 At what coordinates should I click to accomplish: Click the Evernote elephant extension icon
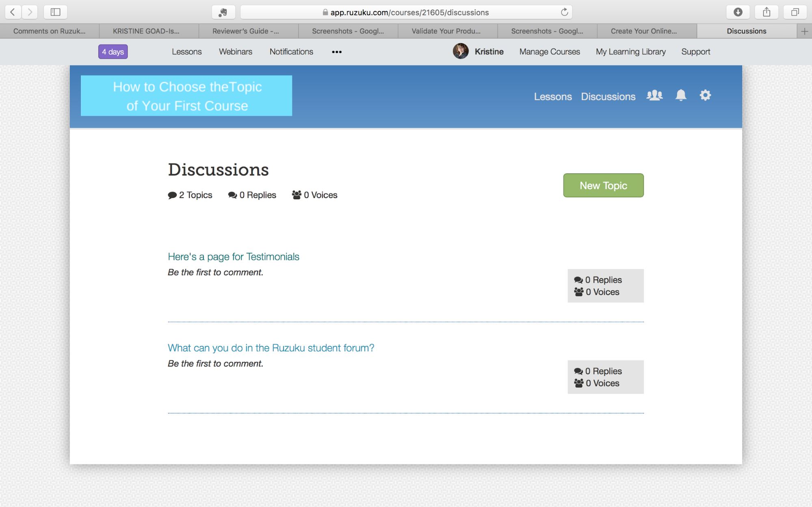tap(223, 12)
